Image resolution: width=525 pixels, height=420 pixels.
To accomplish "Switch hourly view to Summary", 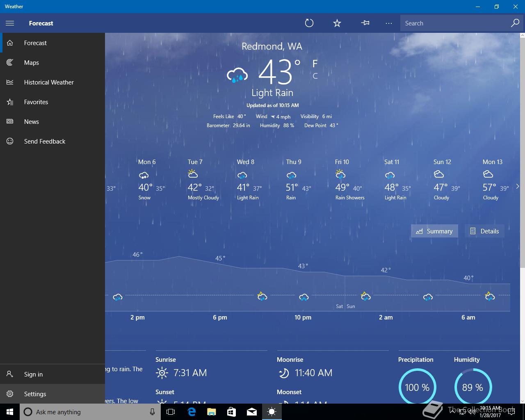I will click(434, 231).
